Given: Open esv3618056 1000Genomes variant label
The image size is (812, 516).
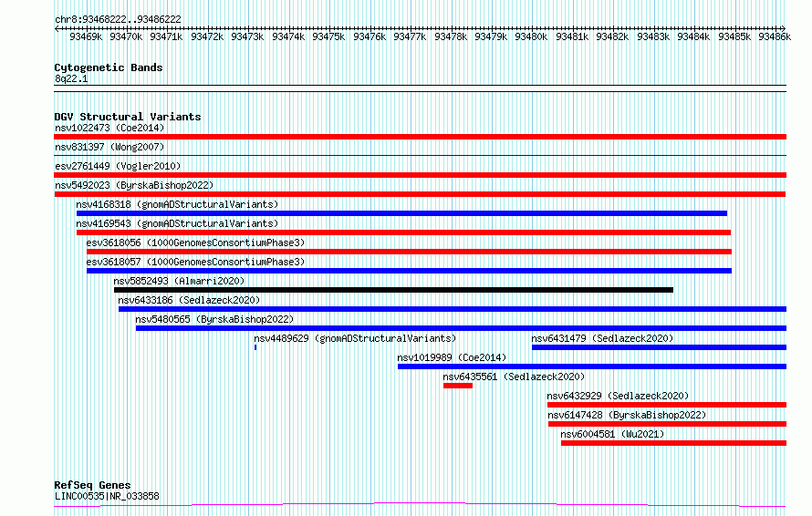Looking at the screenshot, I should 195,243.
